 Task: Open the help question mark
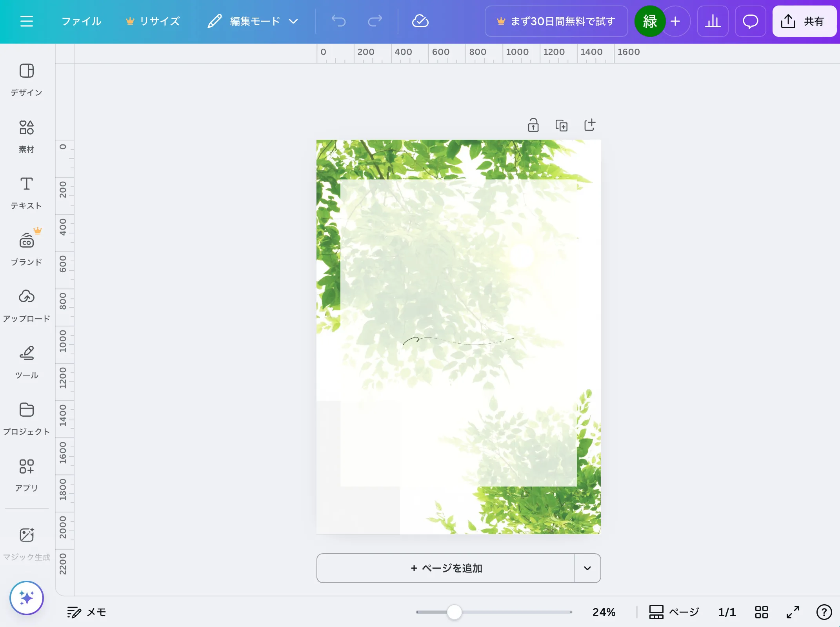824,612
